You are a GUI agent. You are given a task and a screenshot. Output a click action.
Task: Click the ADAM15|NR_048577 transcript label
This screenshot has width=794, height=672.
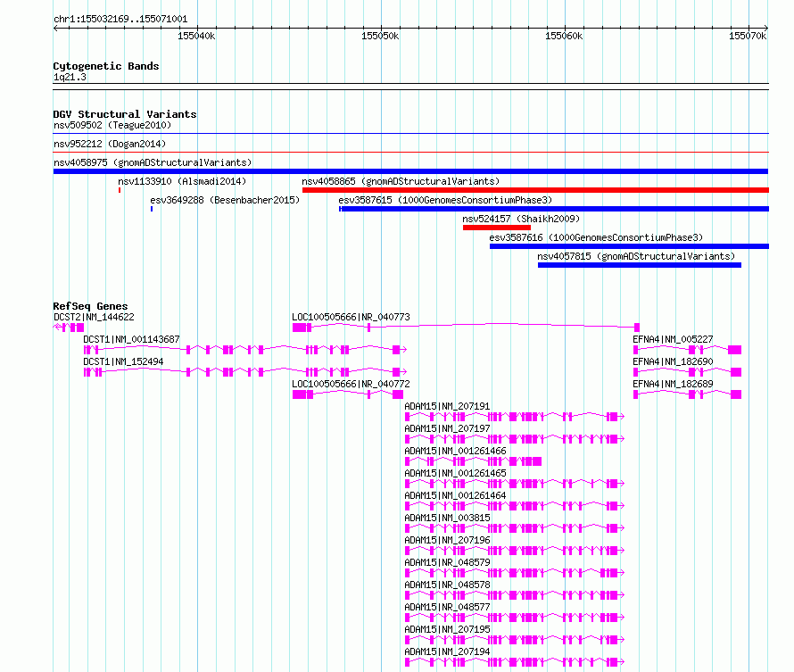[447, 607]
